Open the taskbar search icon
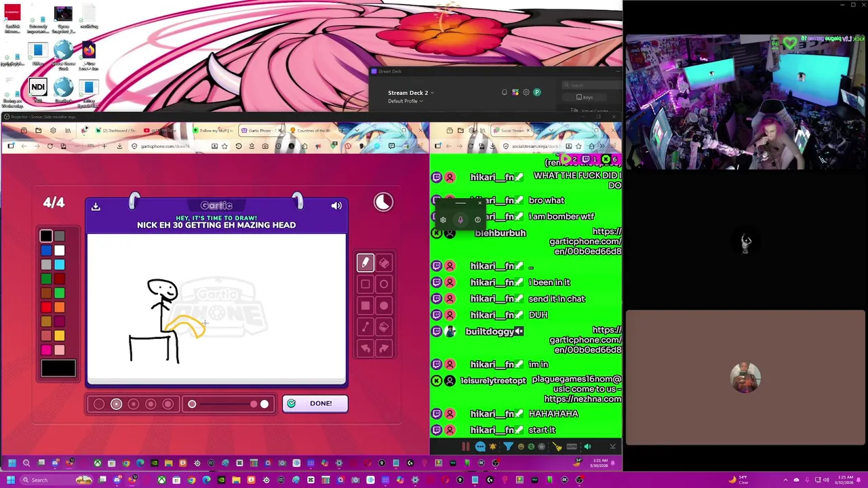This screenshot has width=868, height=488. click(26, 463)
